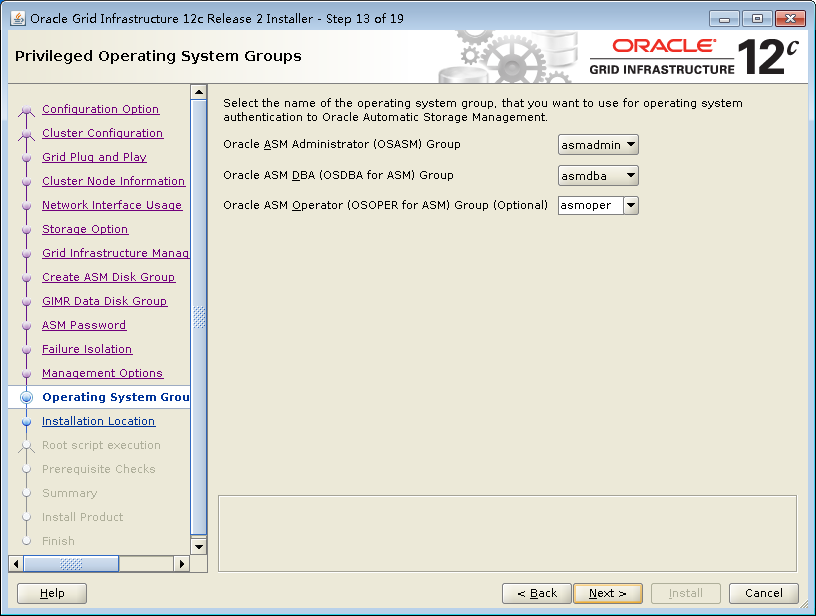The height and width of the screenshot is (616, 816).
Task: Open the Oracle ASM Administrator (OSASM) group dropdown
Action: point(598,145)
